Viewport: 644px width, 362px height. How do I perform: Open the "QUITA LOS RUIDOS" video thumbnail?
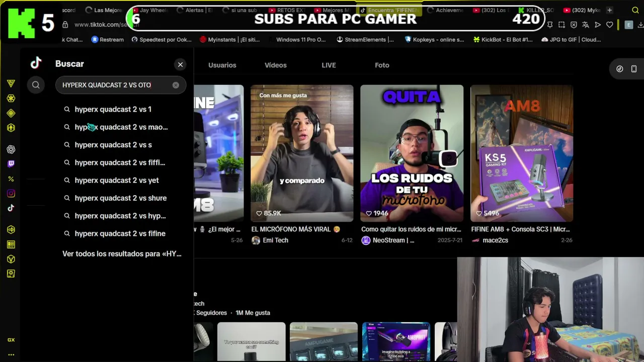[x=412, y=153]
